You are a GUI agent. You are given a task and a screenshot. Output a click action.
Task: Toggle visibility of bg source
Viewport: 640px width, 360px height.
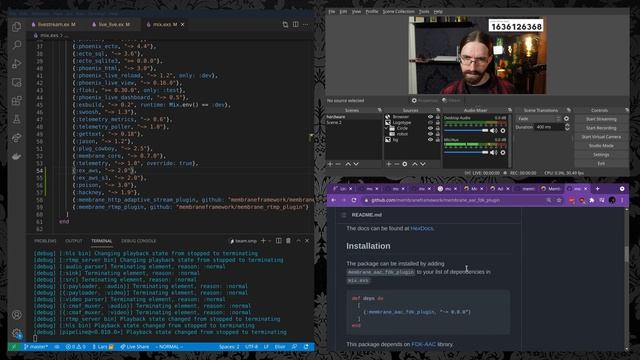point(430,140)
